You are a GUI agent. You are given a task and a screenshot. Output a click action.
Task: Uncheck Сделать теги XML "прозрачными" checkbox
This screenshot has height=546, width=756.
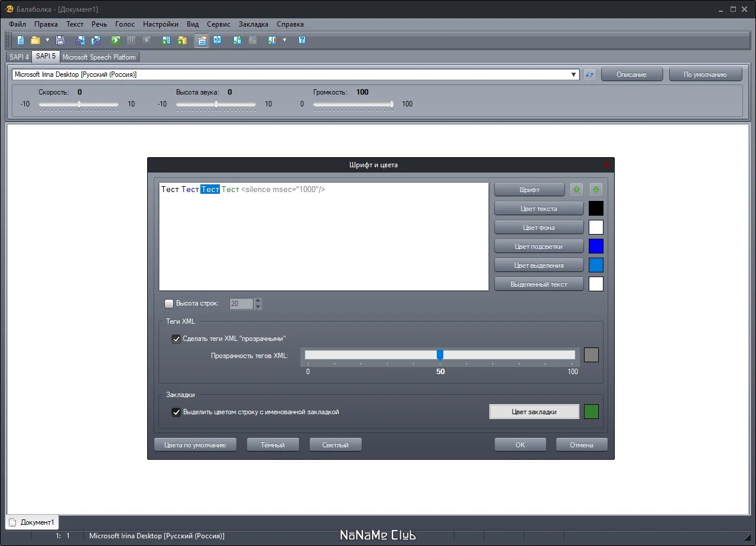coord(176,339)
